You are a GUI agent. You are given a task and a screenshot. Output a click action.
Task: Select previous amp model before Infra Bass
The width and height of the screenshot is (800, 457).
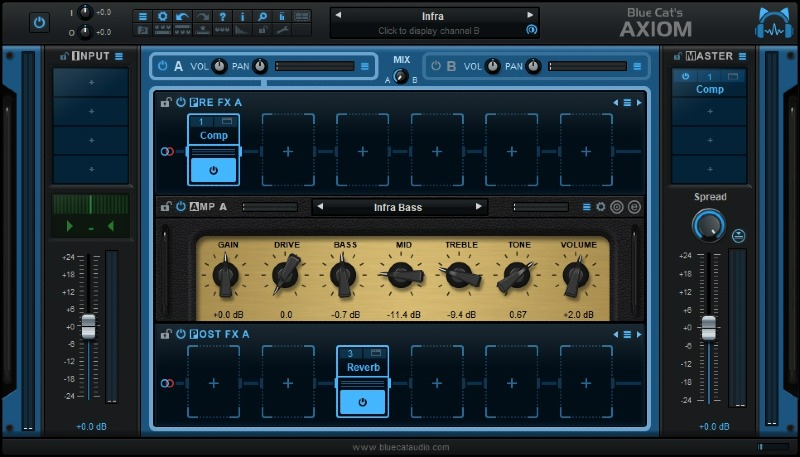point(320,207)
